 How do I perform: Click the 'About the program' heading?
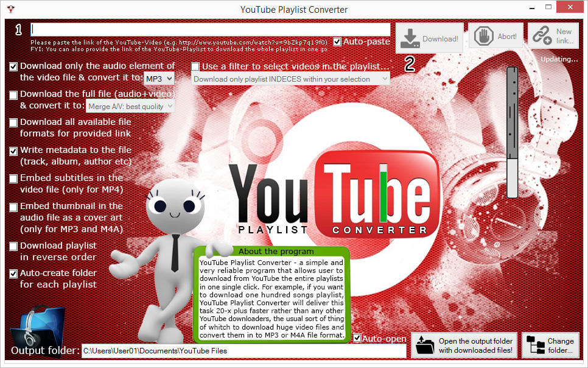point(276,251)
